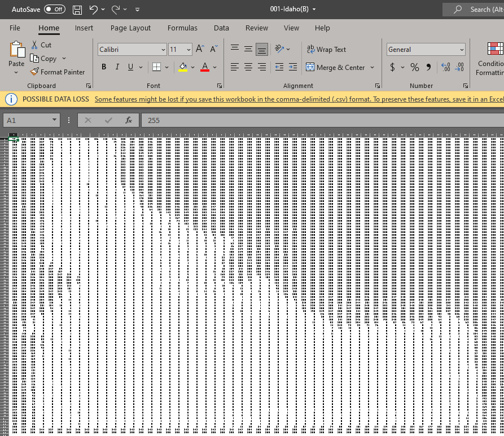Open Merge & Center options dropdown
The image size is (504, 436).
click(372, 68)
